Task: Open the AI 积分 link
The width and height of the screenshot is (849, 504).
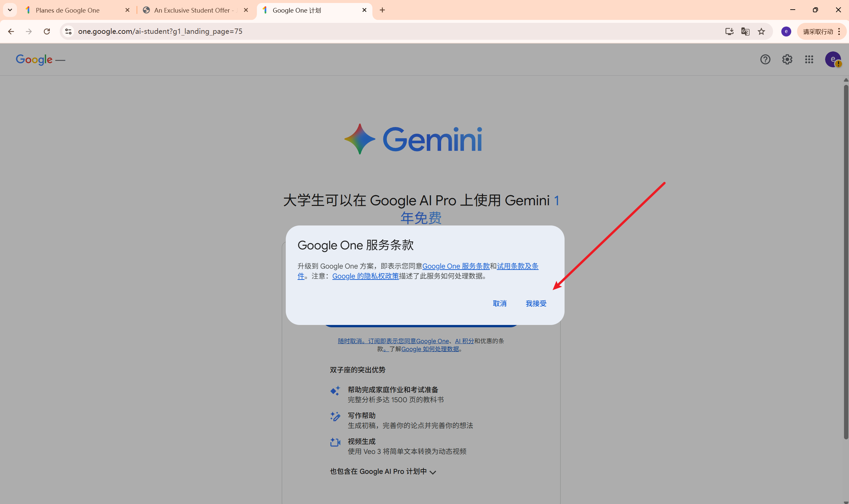Action: click(x=464, y=341)
